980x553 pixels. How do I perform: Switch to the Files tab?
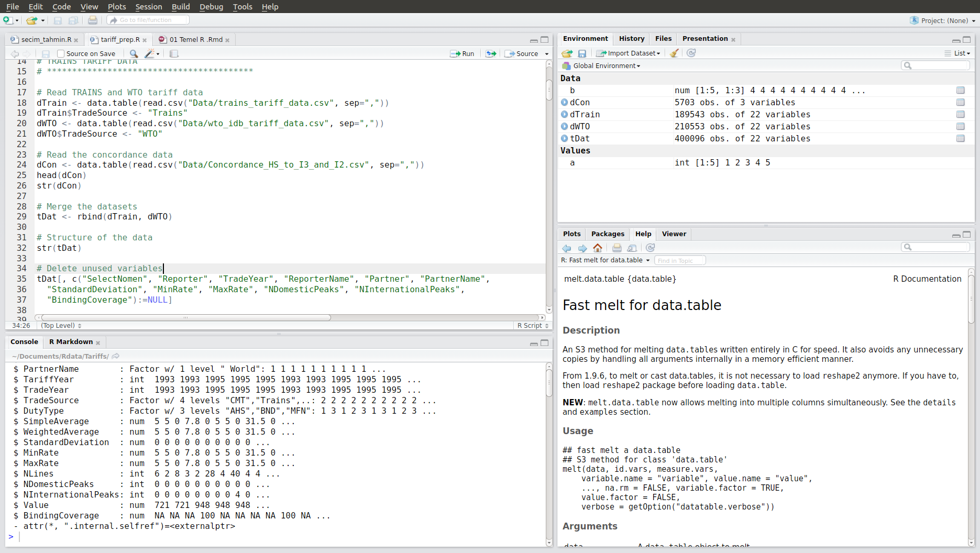point(663,39)
